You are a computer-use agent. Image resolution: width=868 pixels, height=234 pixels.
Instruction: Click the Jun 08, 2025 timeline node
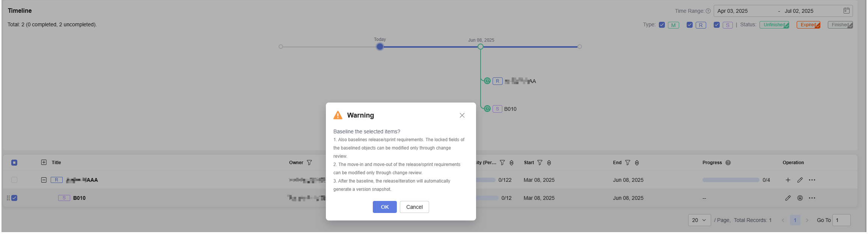pos(481,47)
